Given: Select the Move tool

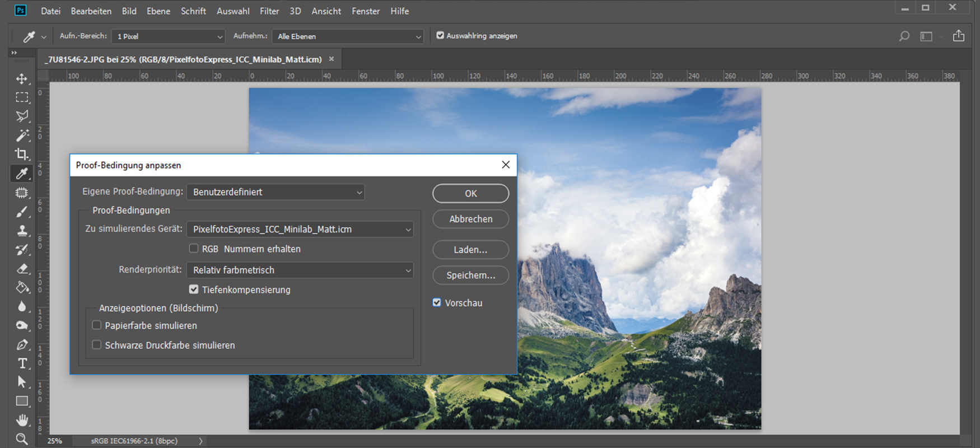Looking at the screenshot, I should 22,78.
